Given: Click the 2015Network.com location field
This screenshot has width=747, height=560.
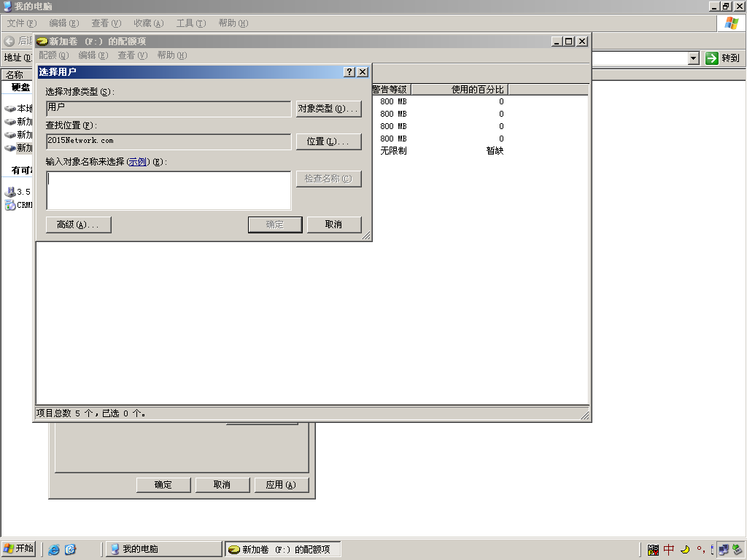Looking at the screenshot, I should [x=169, y=141].
